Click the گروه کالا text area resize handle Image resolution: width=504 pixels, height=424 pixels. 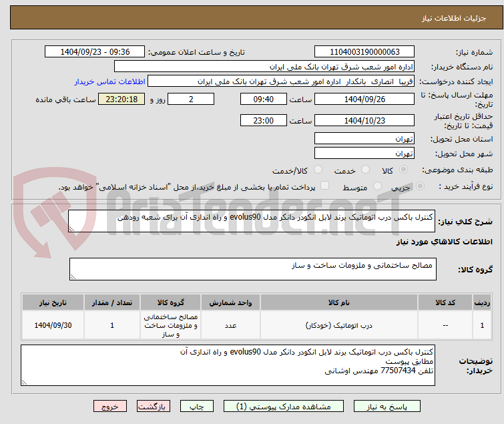(73, 277)
